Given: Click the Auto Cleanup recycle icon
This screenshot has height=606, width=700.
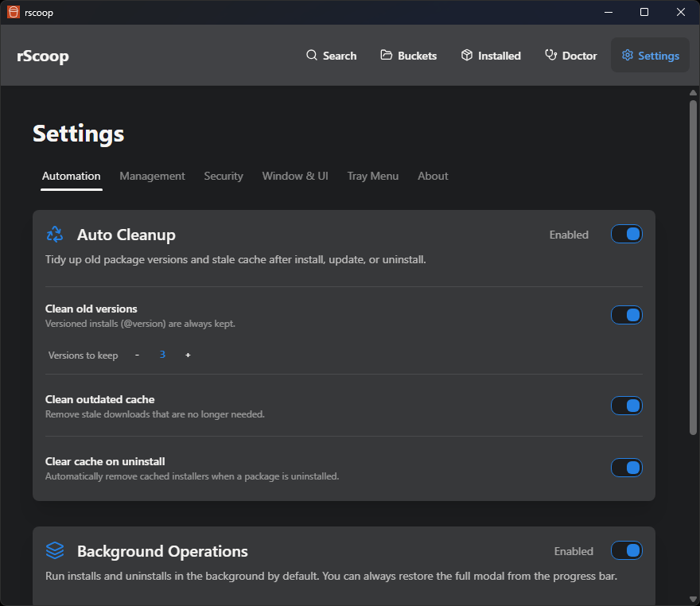Looking at the screenshot, I should 55,235.
